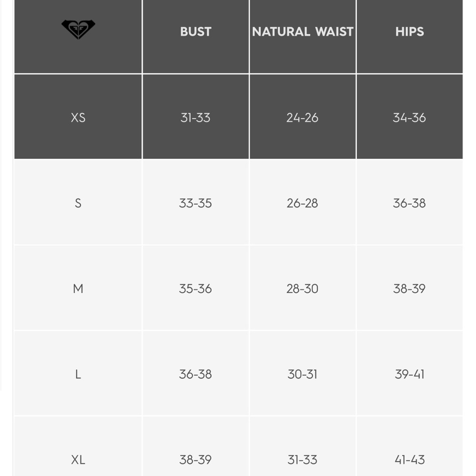
Task: Click the XS hips value 34-36
Action: pyautogui.click(x=409, y=118)
